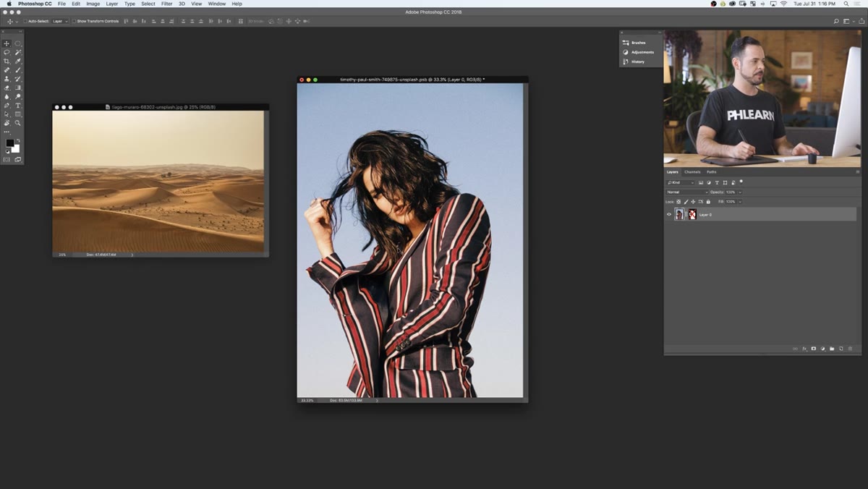Select the Type tool

pos(18,106)
